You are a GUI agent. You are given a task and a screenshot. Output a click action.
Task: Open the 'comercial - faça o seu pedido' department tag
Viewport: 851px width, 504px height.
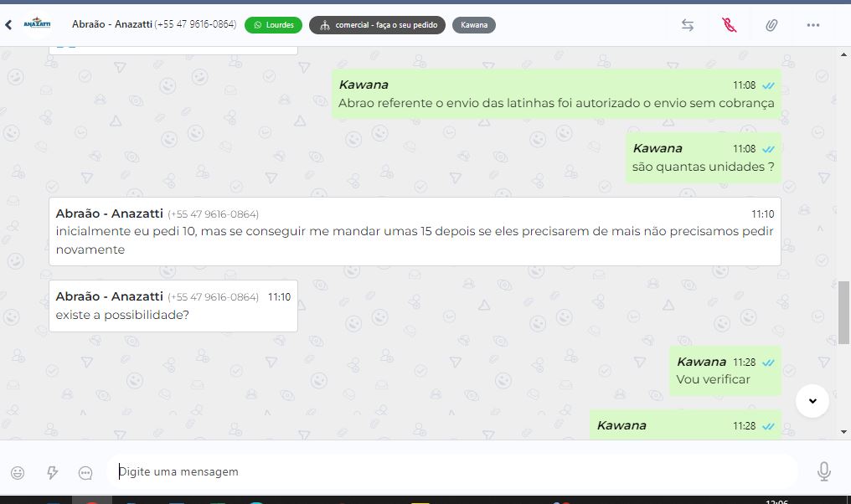[377, 25]
